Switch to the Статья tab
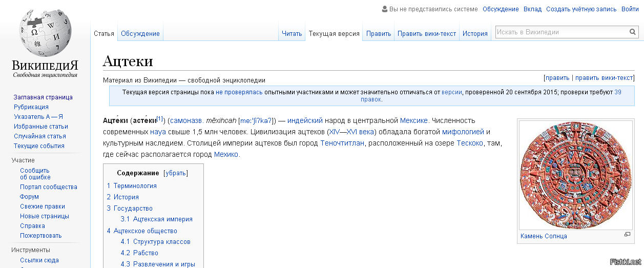This screenshot has height=268, width=644. click(104, 34)
